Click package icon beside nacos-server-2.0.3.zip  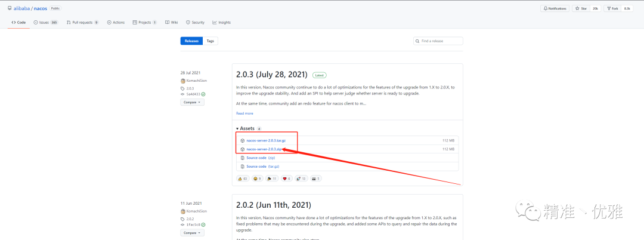point(243,149)
